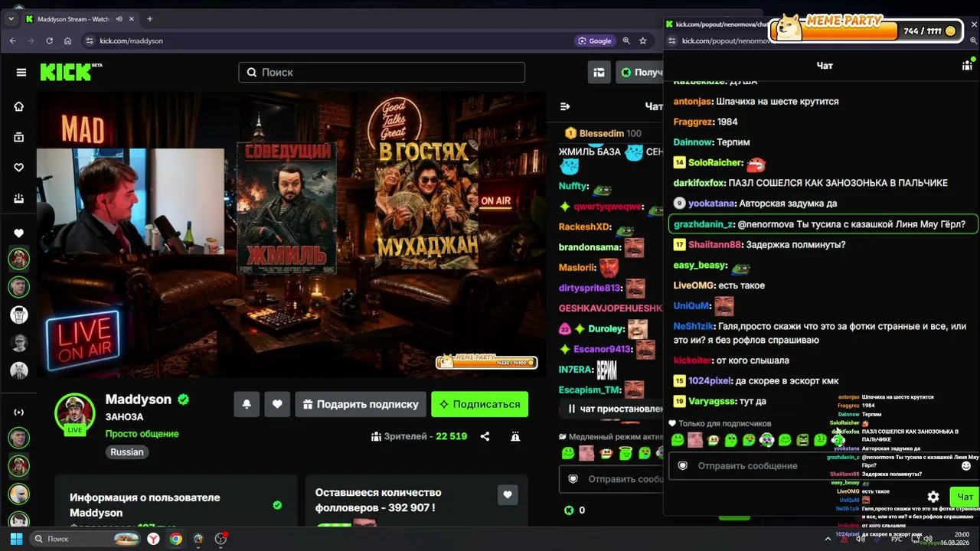This screenshot has height=551, width=980.
Task: Open Browse icon below Home in the sidebar
Action: tap(19, 137)
